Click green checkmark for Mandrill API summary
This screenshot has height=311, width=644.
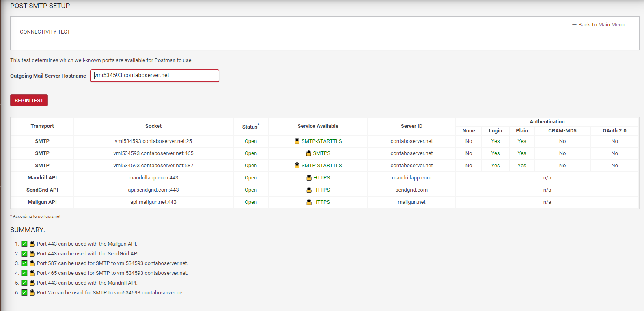click(x=24, y=283)
